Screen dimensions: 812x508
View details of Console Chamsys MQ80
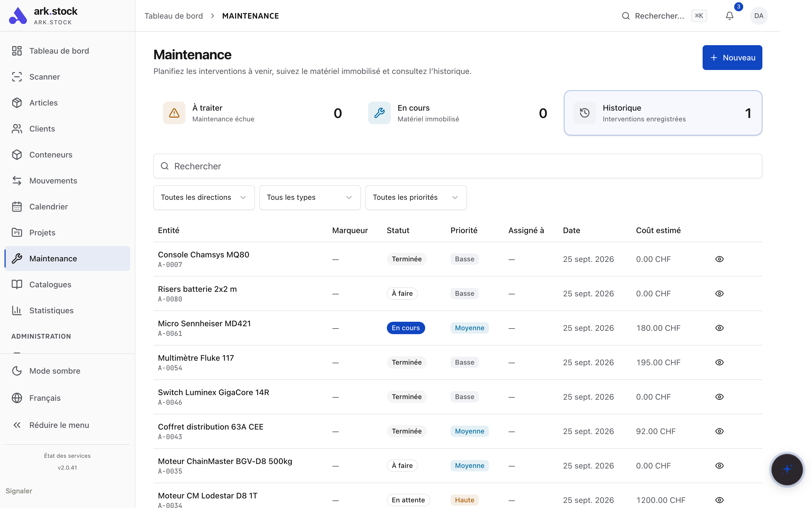[x=719, y=259]
